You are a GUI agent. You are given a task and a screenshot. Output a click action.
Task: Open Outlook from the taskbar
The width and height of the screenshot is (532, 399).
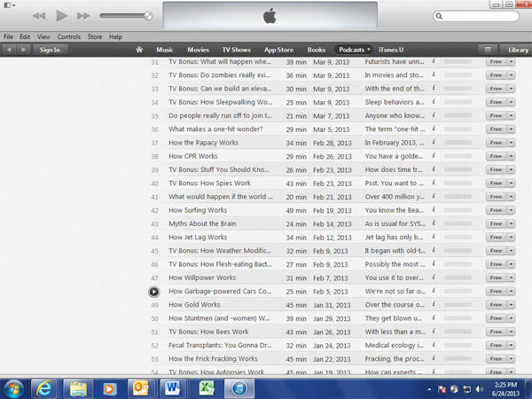pos(142,388)
